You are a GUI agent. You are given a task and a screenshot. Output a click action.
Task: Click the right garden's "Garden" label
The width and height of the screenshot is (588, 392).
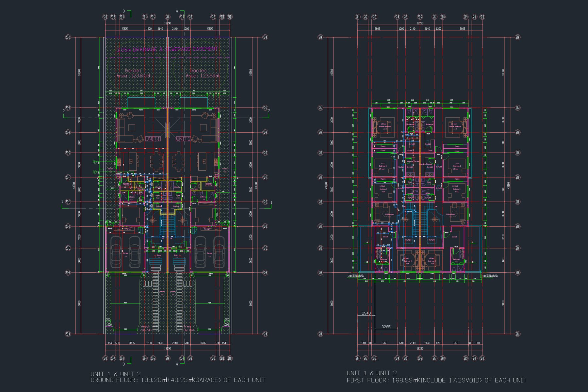pyautogui.click(x=198, y=71)
